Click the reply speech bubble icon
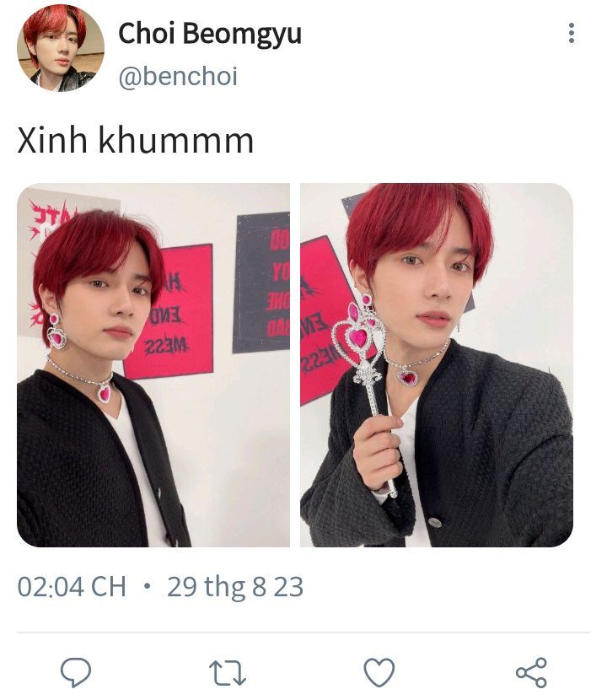This screenshot has height=700, width=607. point(76,672)
